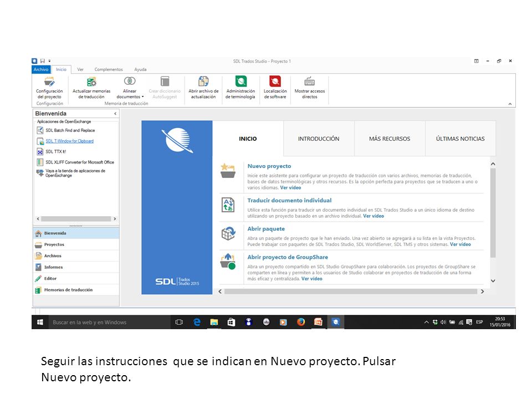Switch to the Proyectos view
This screenshot has height=399, width=532.
(x=76, y=244)
